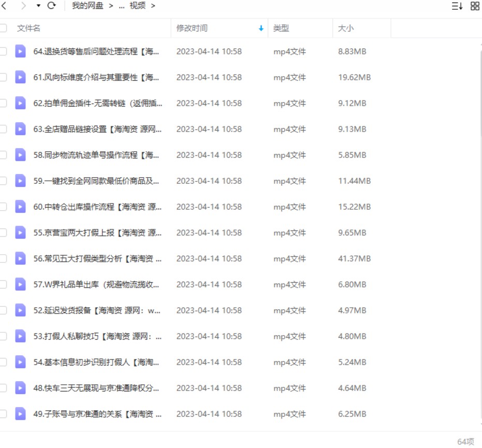
Task: Open the sort order menu icon
Action: (457, 6)
